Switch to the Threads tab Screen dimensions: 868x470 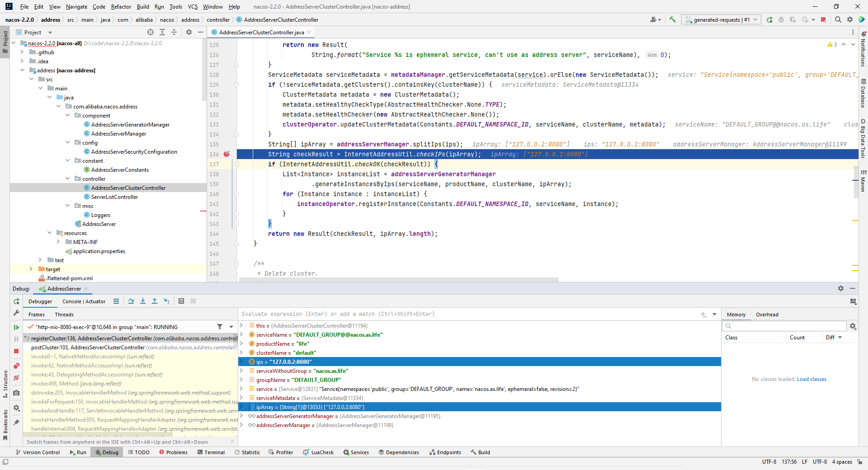[x=64, y=315]
